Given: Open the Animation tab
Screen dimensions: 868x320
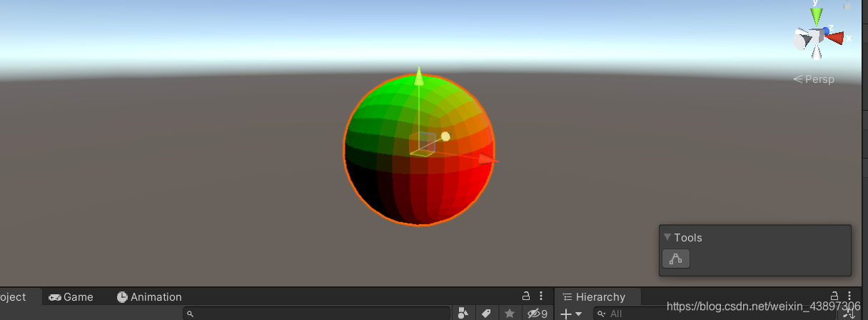Looking at the screenshot, I should [149, 297].
